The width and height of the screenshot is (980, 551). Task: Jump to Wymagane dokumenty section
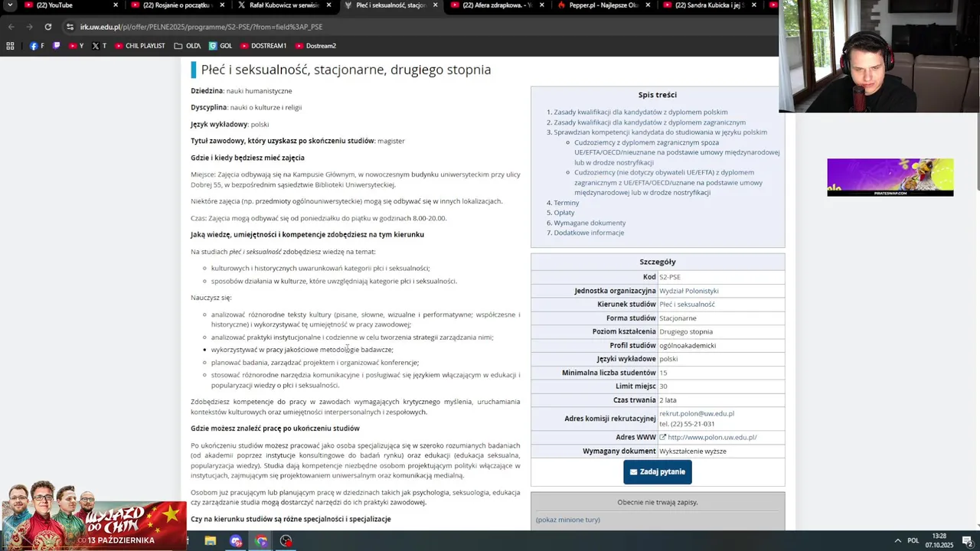click(590, 223)
